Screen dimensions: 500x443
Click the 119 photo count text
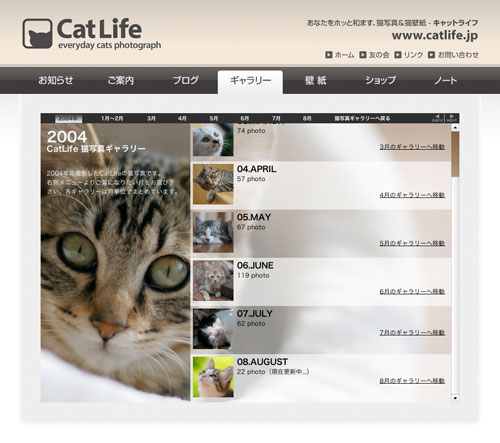click(253, 276)
